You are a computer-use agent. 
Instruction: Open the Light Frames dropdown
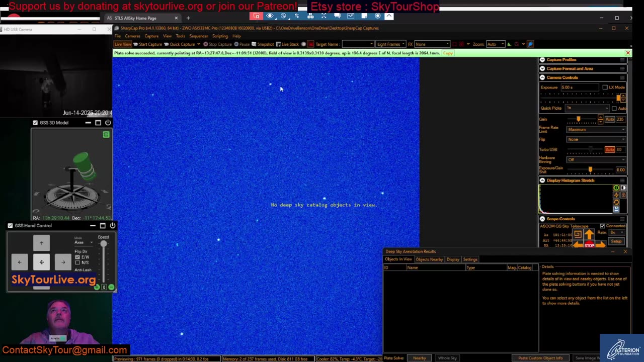390,44
